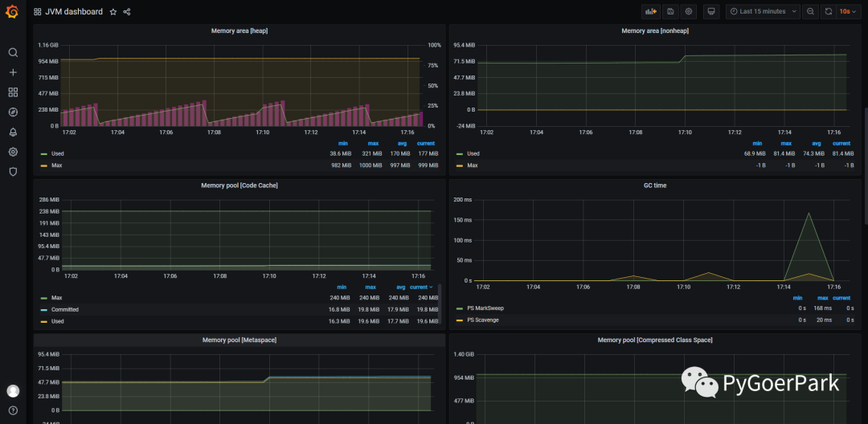
Task: Toggle Committed series in Code Cache legend
Action: pyautogui.click(x=64, y=309)
